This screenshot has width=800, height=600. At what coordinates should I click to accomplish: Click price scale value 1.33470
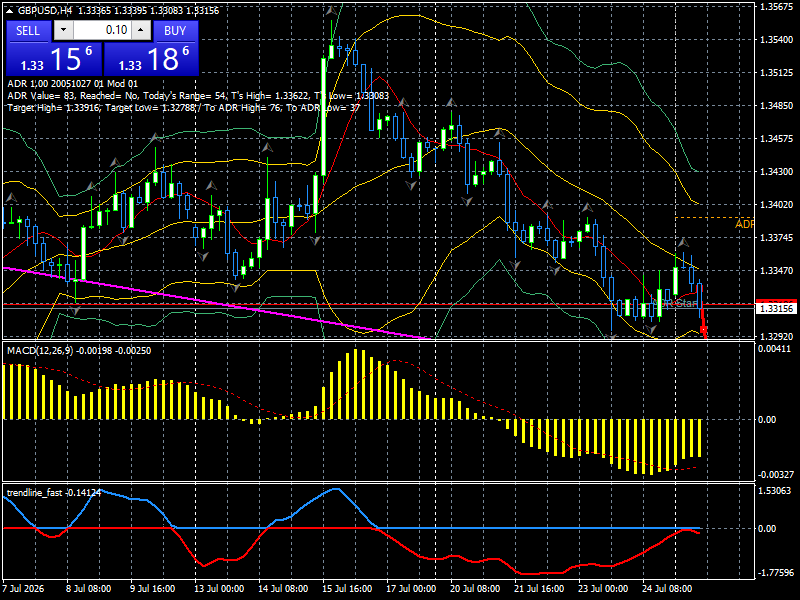coord(777,270)
